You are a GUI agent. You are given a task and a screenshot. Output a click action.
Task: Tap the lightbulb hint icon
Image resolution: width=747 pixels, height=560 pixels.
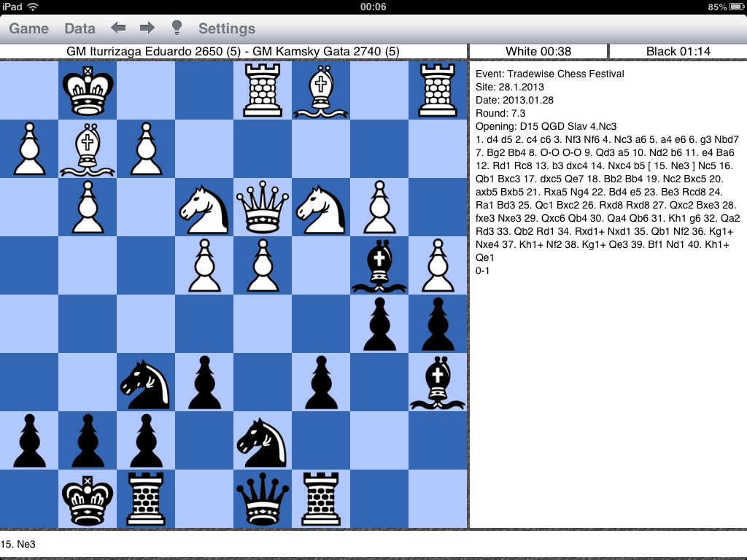pyautogui.click(x=176, y=28)
